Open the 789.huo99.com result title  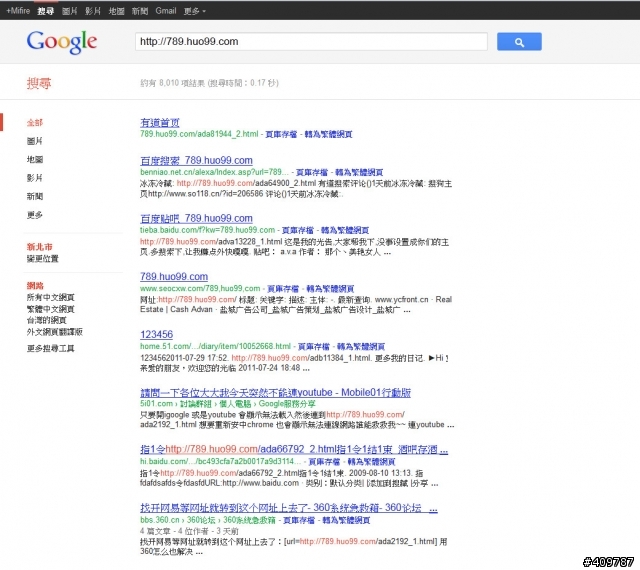[x=174, y=276]
